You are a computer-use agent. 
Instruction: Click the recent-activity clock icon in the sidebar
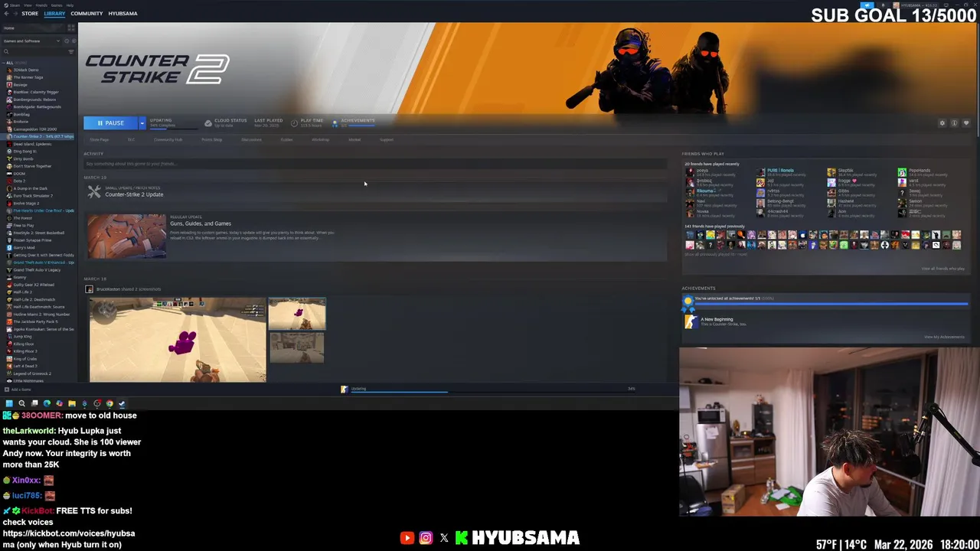(67, 41)
